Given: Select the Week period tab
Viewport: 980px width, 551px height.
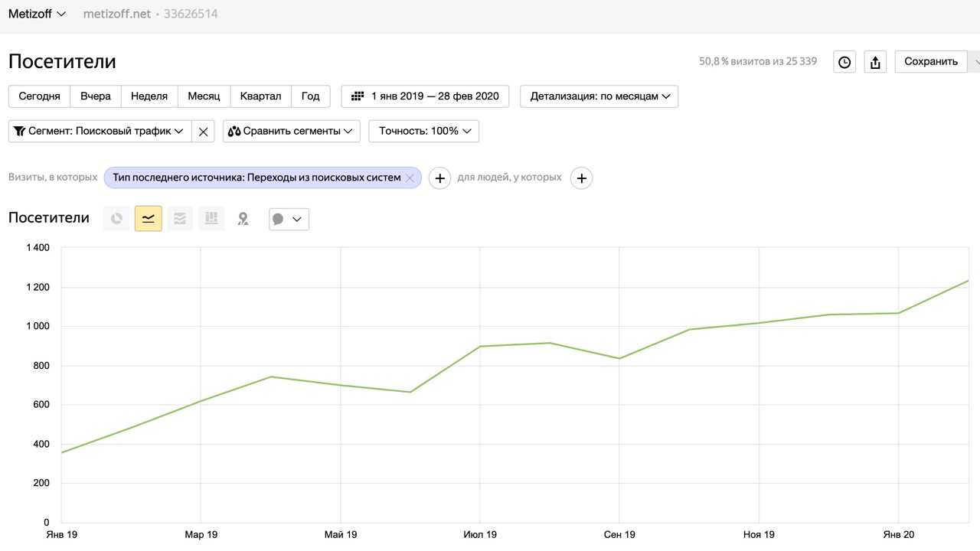Looking at the screenshot, I should click(x=149, y=96).
